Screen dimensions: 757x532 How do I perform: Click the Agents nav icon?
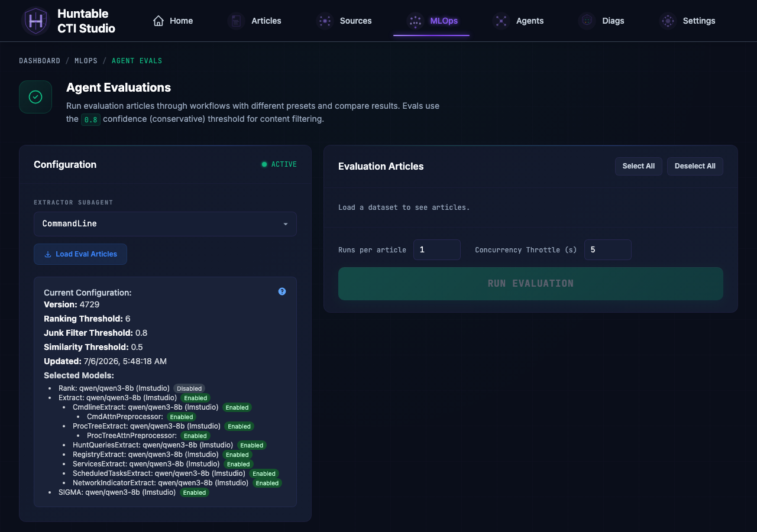click(501, 21)
